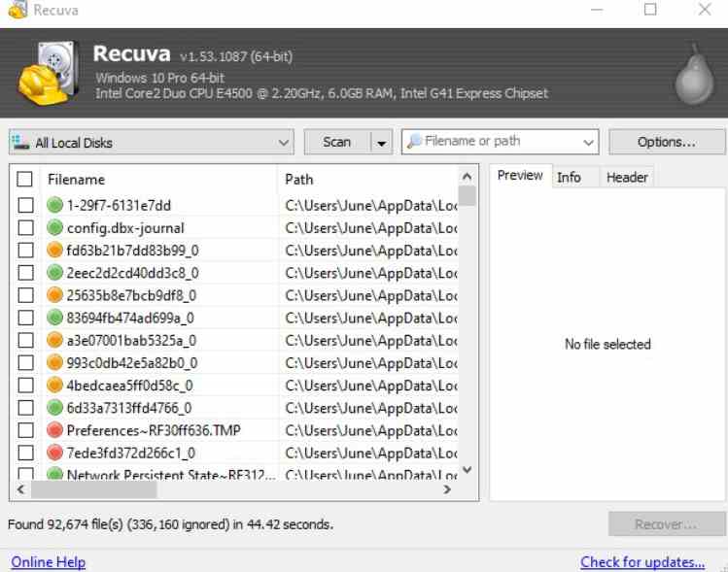Viewport: 728px width, 572px height.
Task: Open the Scan button dropdown arrow
Action: tap(382, 142)
